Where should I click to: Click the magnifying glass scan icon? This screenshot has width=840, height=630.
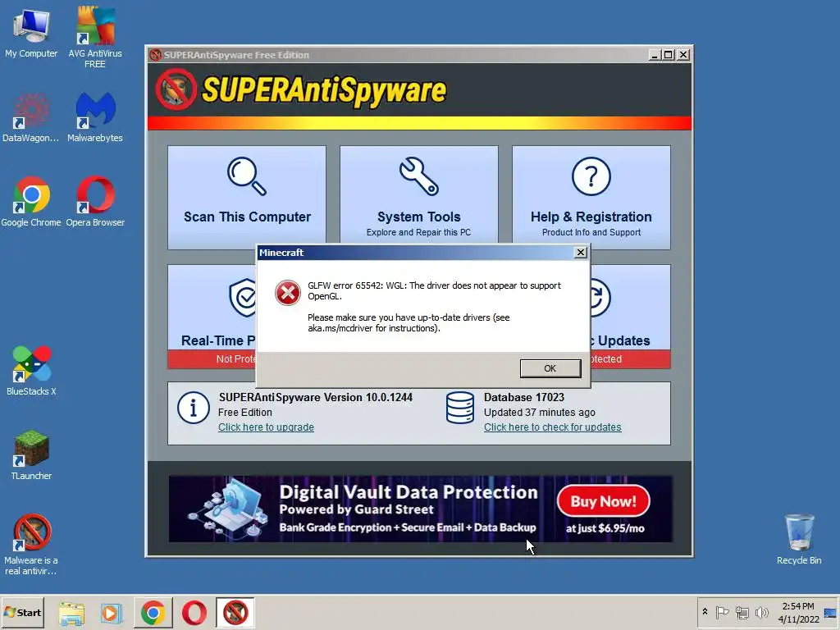(x=247, y=176)
